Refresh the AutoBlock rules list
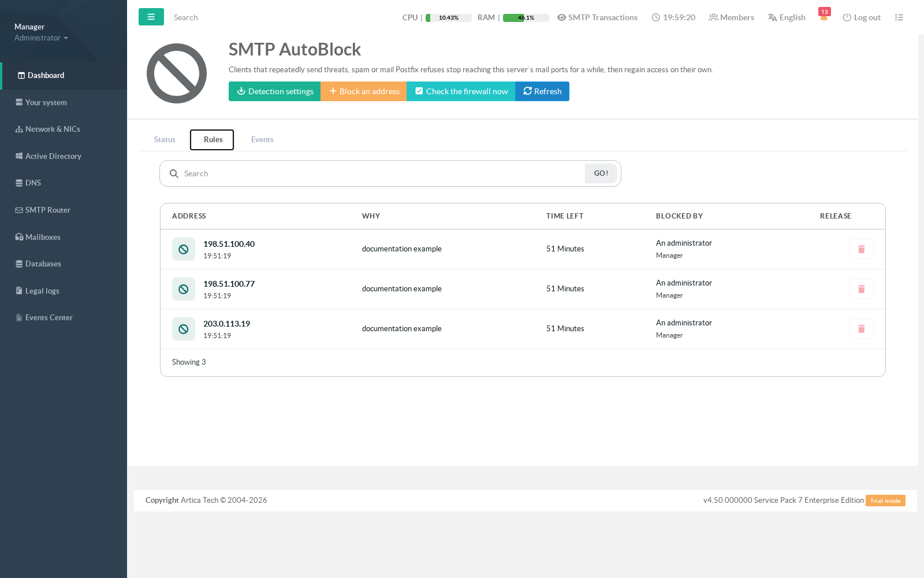 [x=542, y=91]
